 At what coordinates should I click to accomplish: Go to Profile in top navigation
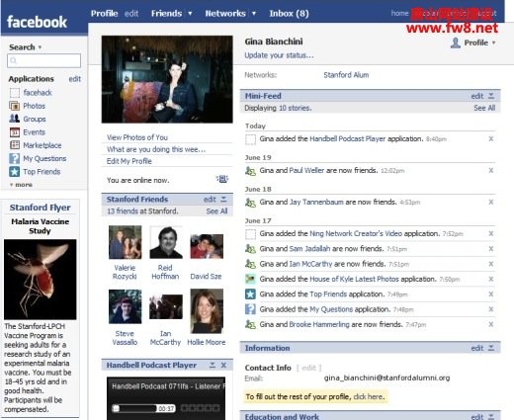coord(104,14)
